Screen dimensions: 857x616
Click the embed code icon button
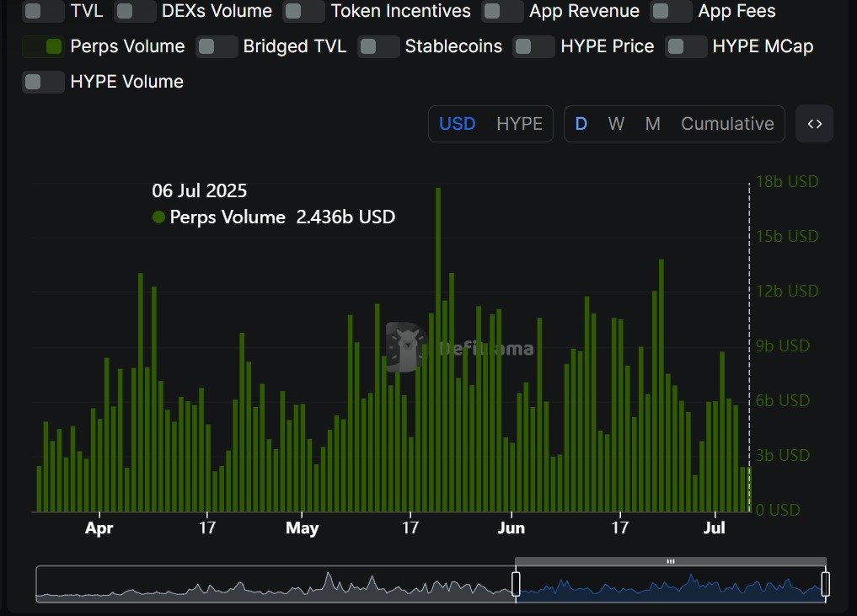[814, 124]
